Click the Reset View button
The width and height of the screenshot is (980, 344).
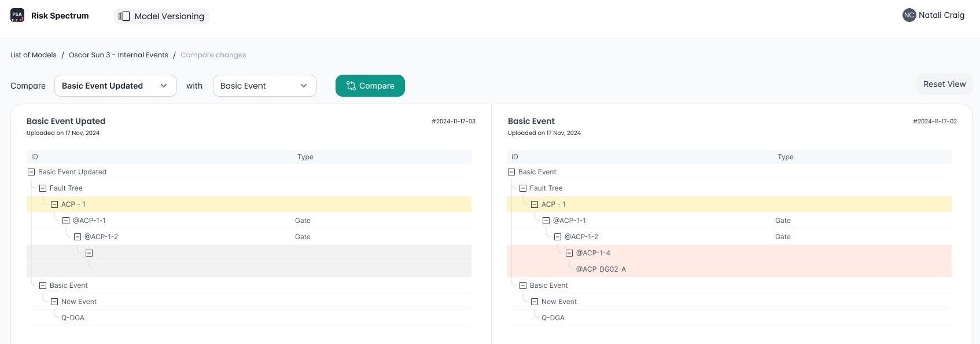coord(944,84)
